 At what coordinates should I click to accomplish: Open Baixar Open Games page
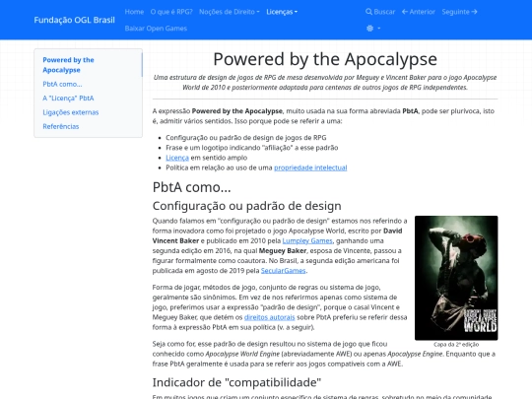tap(156, 29)
